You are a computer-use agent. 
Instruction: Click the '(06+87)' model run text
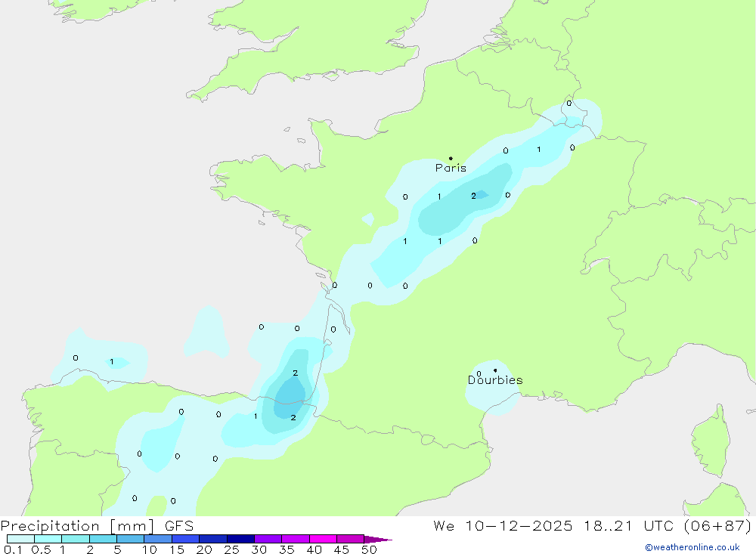(x=718, y=525)
